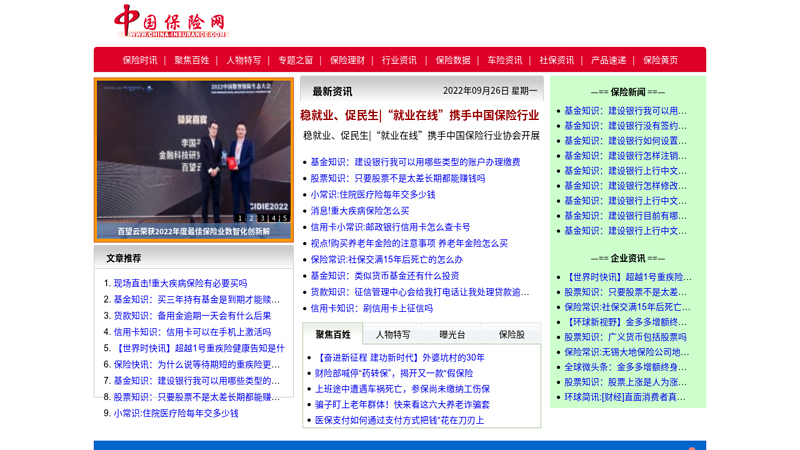Viewport: 800px width, 450px height.
Task: Click the 保险新闻 section heading
Action: [628, 92]
